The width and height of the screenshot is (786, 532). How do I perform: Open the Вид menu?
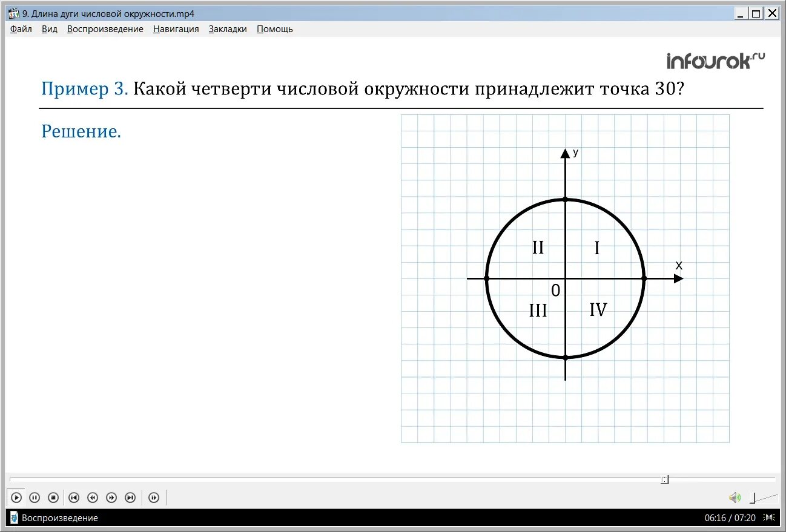(x=50, y=29)
